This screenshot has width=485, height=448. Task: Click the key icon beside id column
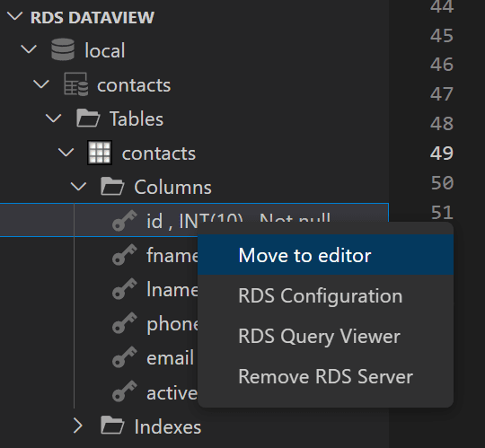tap(124, 221)
